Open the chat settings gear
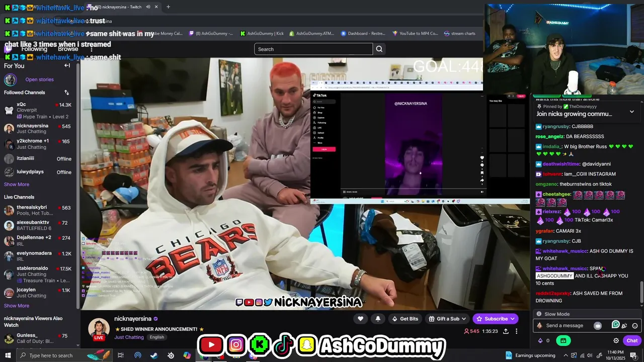The width and height of the screenshot is (644, 362). (x=616, y=340)
